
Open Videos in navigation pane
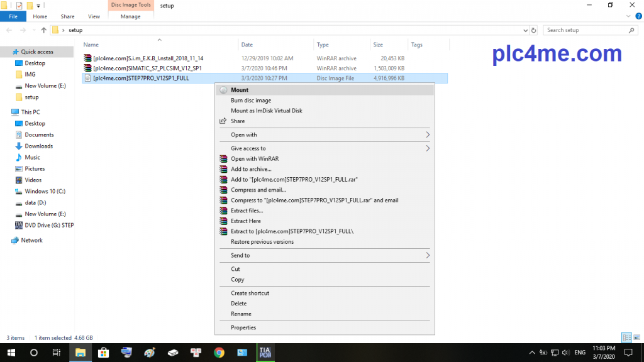point(33,180)
